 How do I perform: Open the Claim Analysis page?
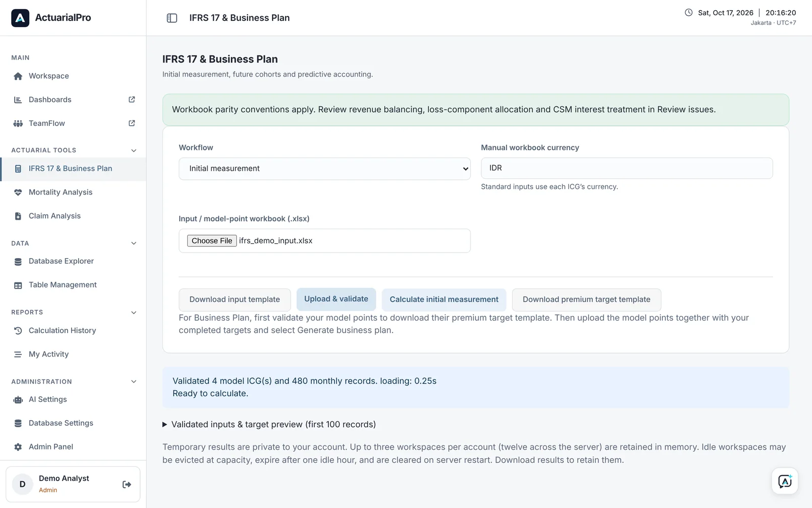click(x=74, y=216)
